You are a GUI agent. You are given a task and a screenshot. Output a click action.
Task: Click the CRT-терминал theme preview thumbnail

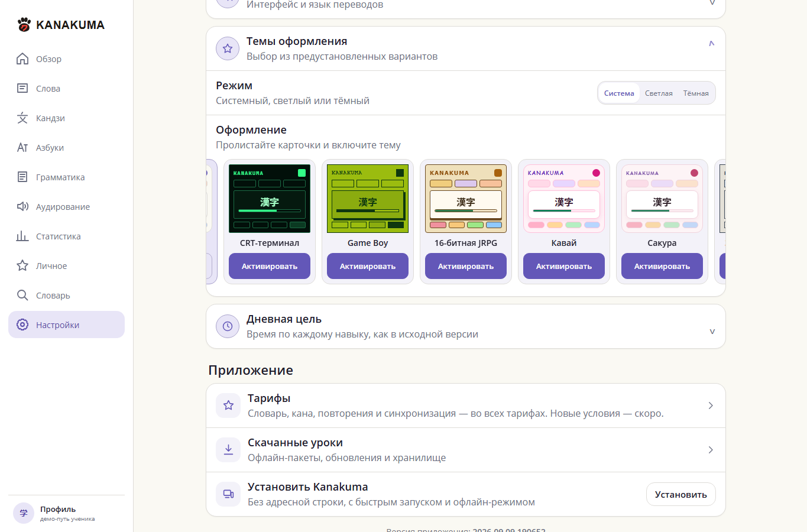point(270,199)
